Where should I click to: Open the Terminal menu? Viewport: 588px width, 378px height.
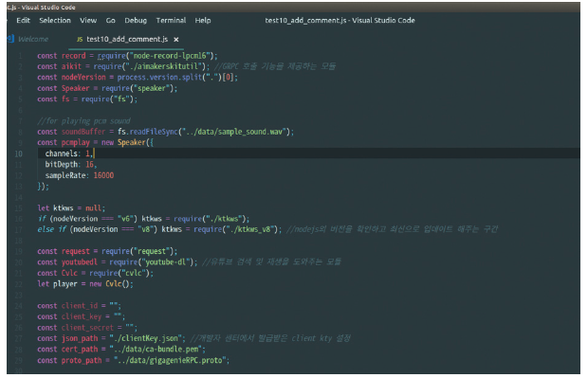coord(171,20)
